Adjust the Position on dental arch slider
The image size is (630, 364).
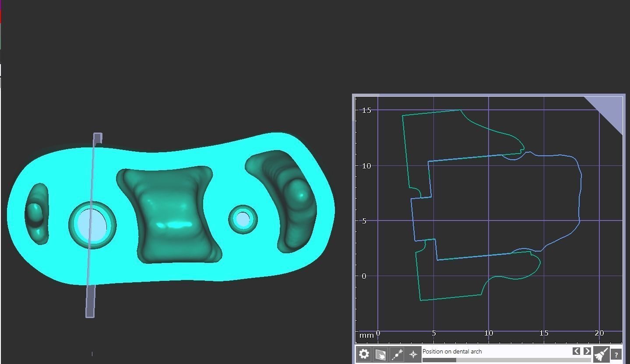507,360
